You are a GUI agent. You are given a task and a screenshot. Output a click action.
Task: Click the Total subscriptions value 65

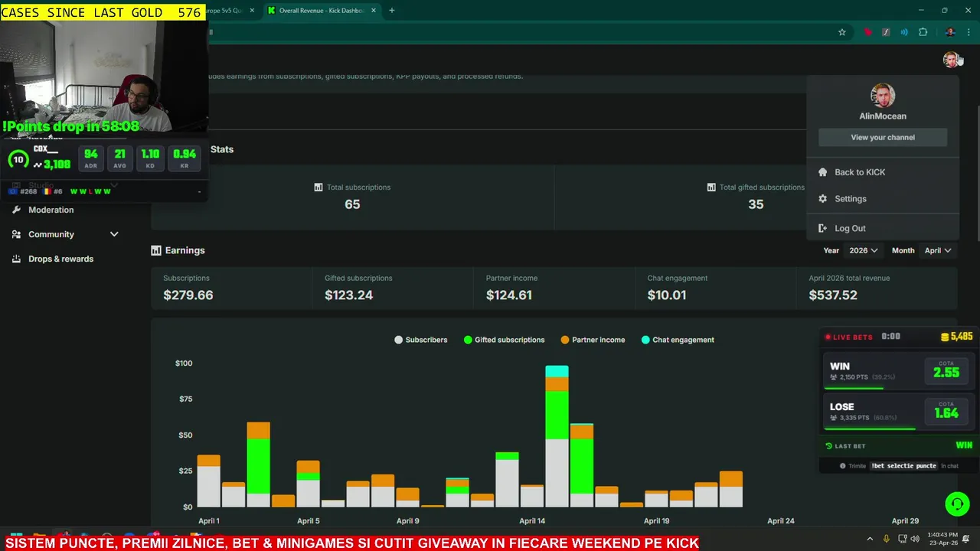coord(352,204)
